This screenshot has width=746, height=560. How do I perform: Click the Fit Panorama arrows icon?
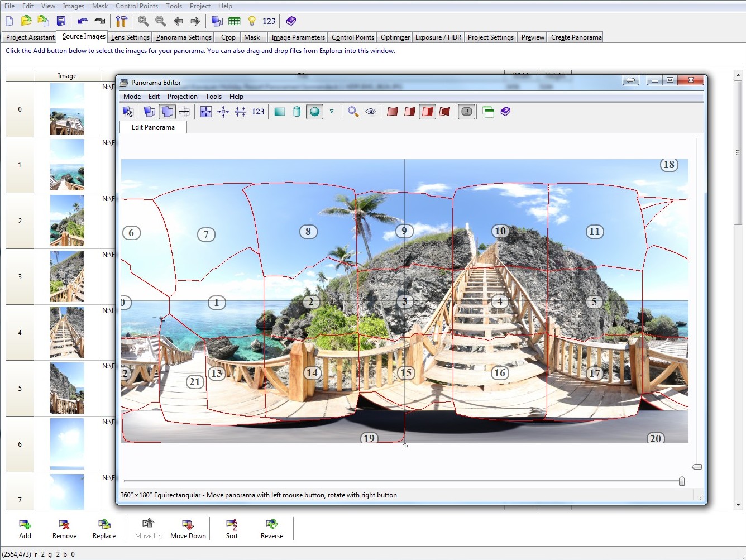(206, 112)
